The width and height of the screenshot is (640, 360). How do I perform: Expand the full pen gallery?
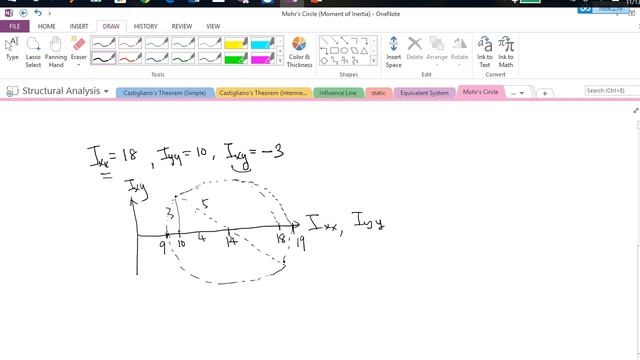tap(280, 60)
